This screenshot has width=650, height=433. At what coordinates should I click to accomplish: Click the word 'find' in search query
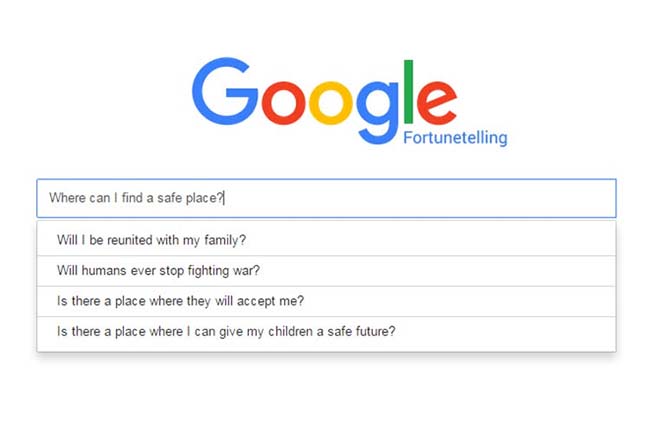pyautogui.click(x=132, y=198)
